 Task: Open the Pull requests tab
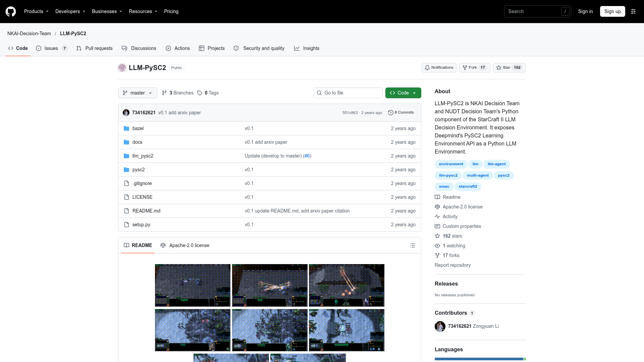pos(94,48)
